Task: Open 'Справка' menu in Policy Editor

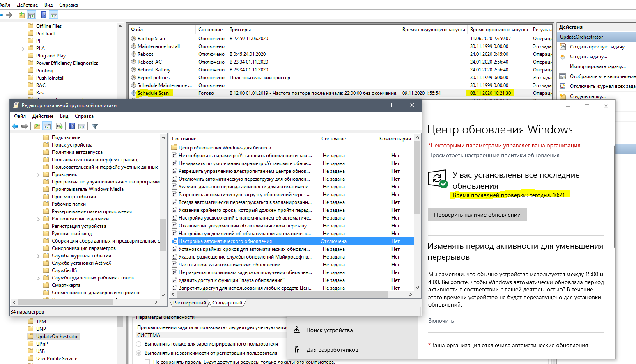Action: point(84,116)
